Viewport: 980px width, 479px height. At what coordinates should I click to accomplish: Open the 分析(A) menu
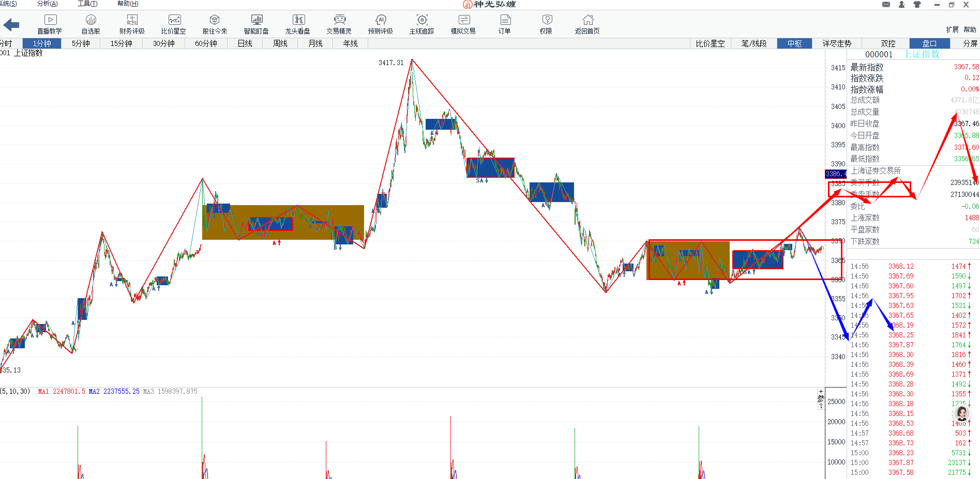pyautogui.click(x=48, y=4)
